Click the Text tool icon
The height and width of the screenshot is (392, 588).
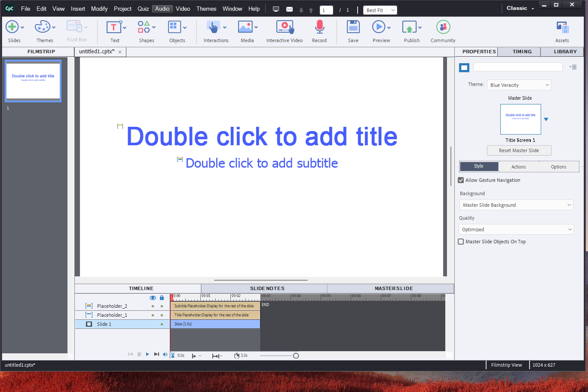114,27
